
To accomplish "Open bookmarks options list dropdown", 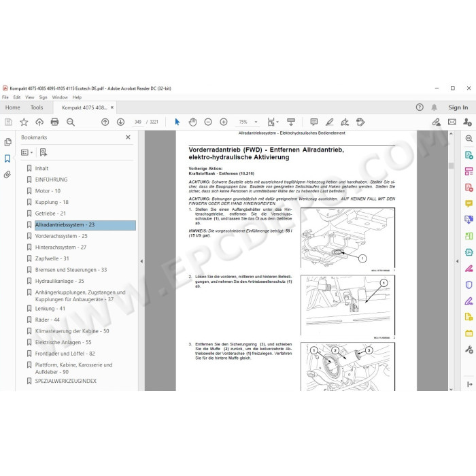I will tap(27, 152).
